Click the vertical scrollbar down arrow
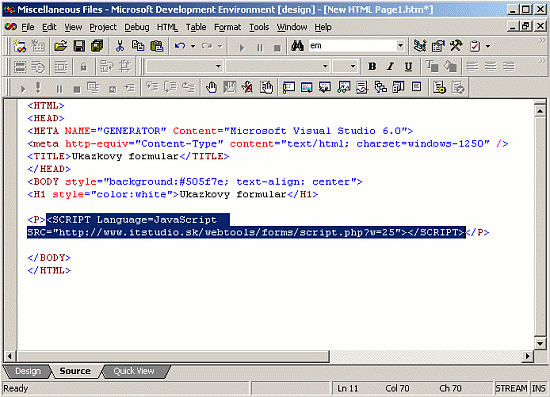This screenshot has width=550, height=397. pyautogui.click(x=540, y=343)
